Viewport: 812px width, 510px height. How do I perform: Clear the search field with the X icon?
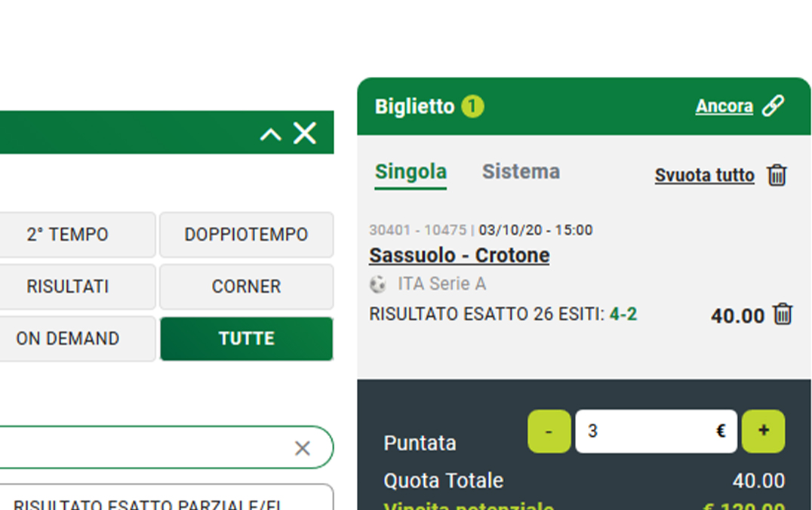302,448
